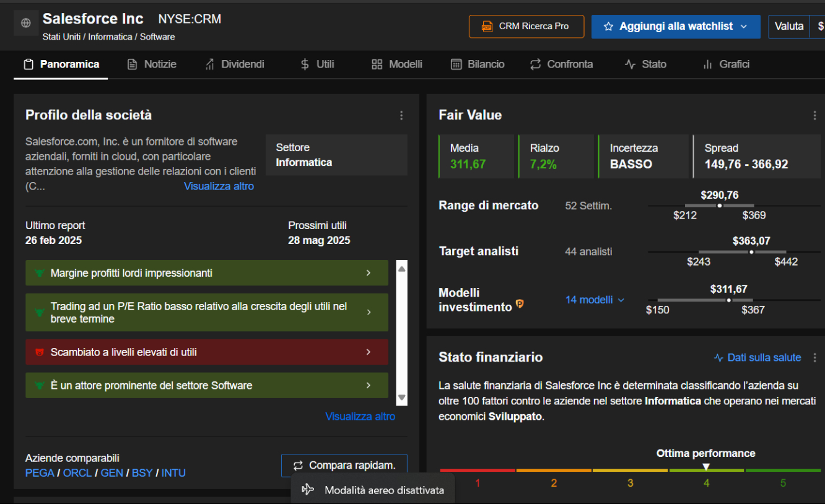Open the Dati sulla salute link
The width and height of the screenshot is (825, 504).
757,358
